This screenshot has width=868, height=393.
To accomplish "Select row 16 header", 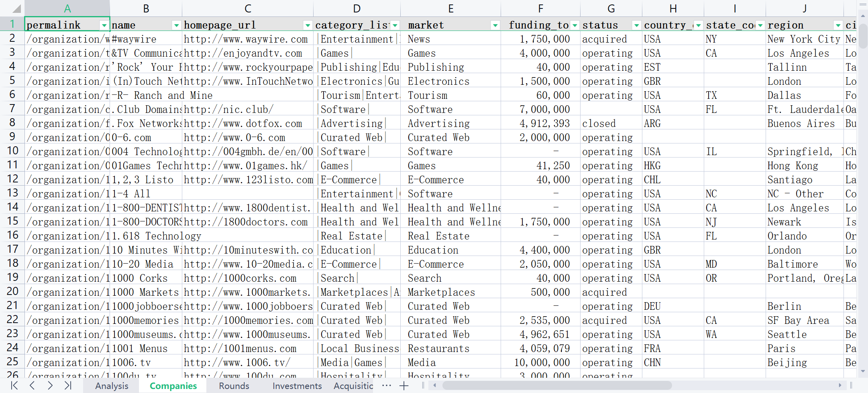I will click(x=12, y=235).
